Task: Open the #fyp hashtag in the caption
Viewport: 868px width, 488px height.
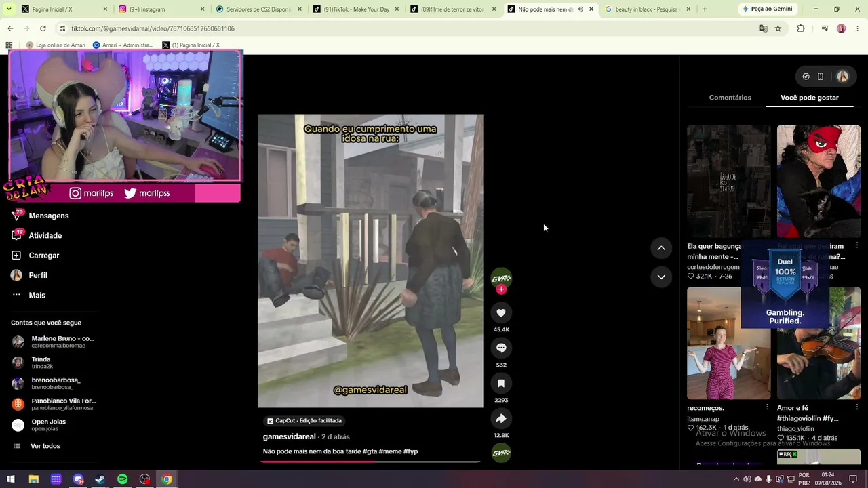Action: coord(411,451)
